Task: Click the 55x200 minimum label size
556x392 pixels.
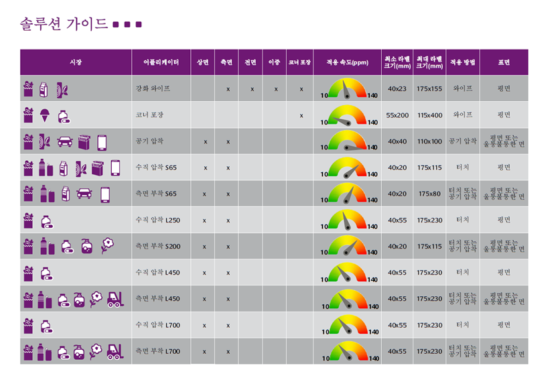Action: pyautogui.click(x=397, y=115)
